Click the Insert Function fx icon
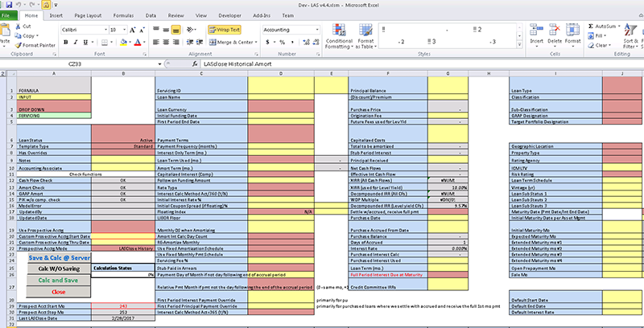The width and height of the screenshot is (644, 328). coord(196,64)
